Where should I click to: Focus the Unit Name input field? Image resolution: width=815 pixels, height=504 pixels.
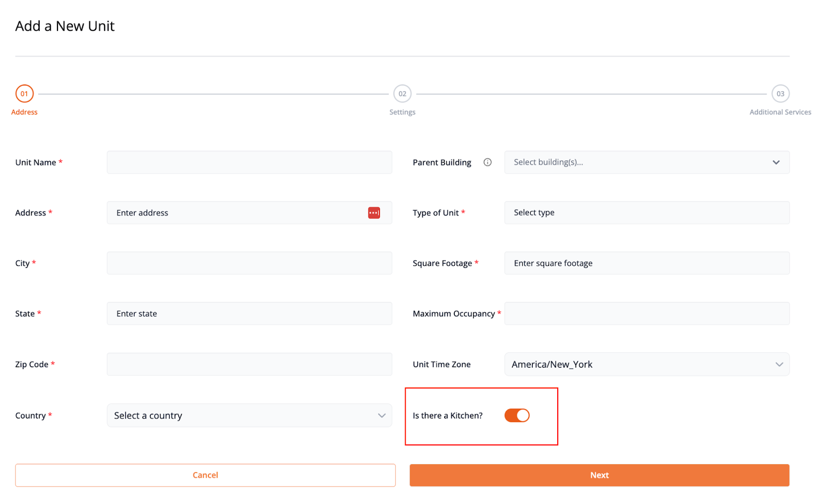pyautogui.click(x=249, y=162)
